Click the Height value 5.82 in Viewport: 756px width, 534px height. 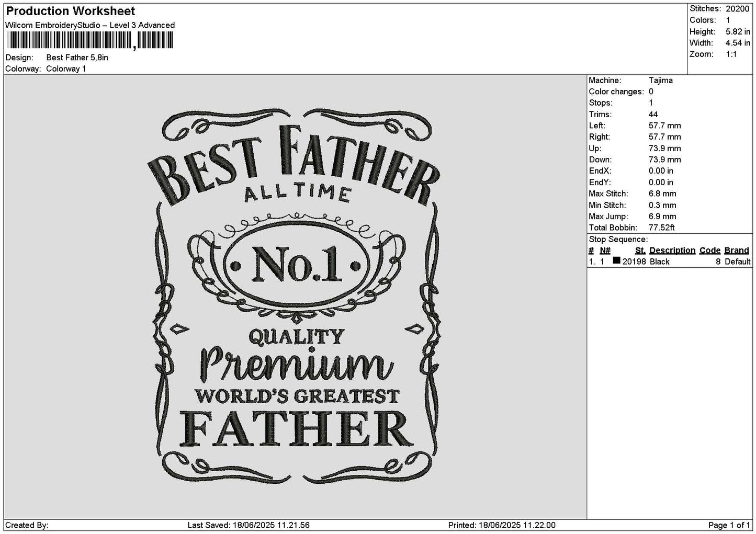[738, 32]
